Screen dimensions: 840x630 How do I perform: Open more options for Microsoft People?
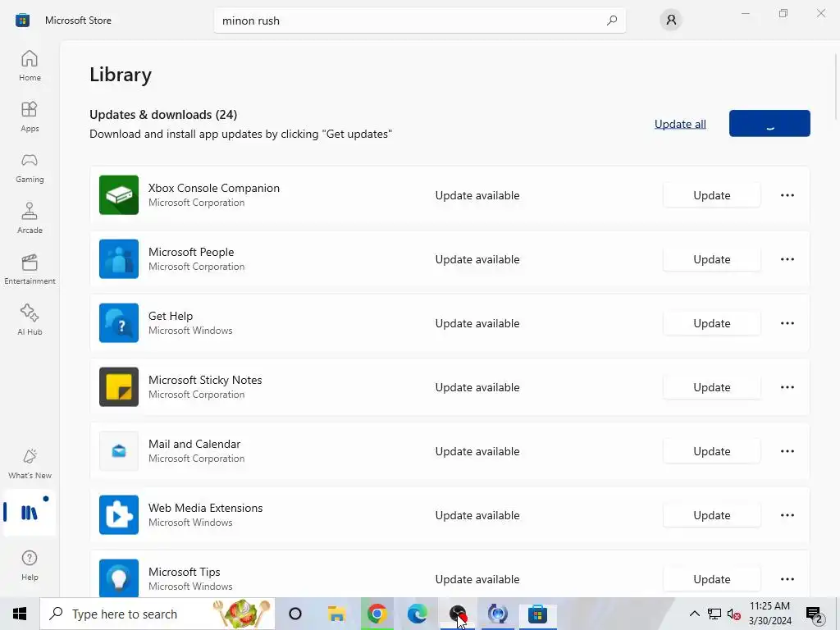(x=787, y=259)
